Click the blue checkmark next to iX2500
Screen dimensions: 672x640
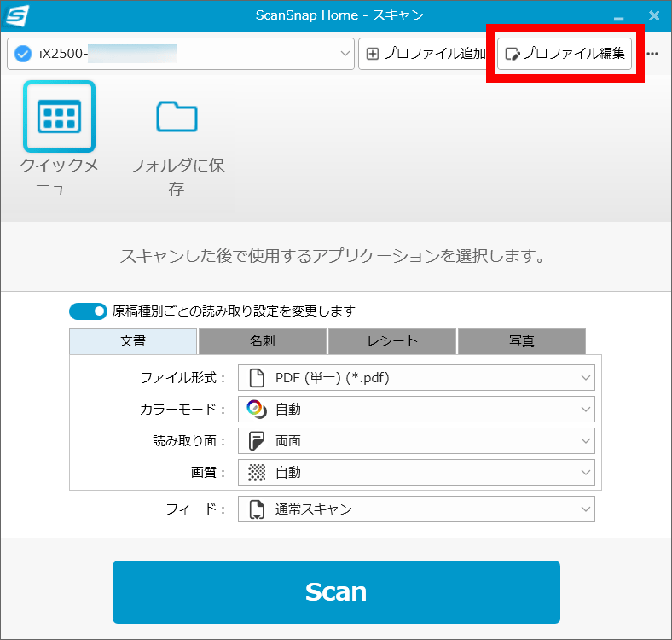click(23, 54)
